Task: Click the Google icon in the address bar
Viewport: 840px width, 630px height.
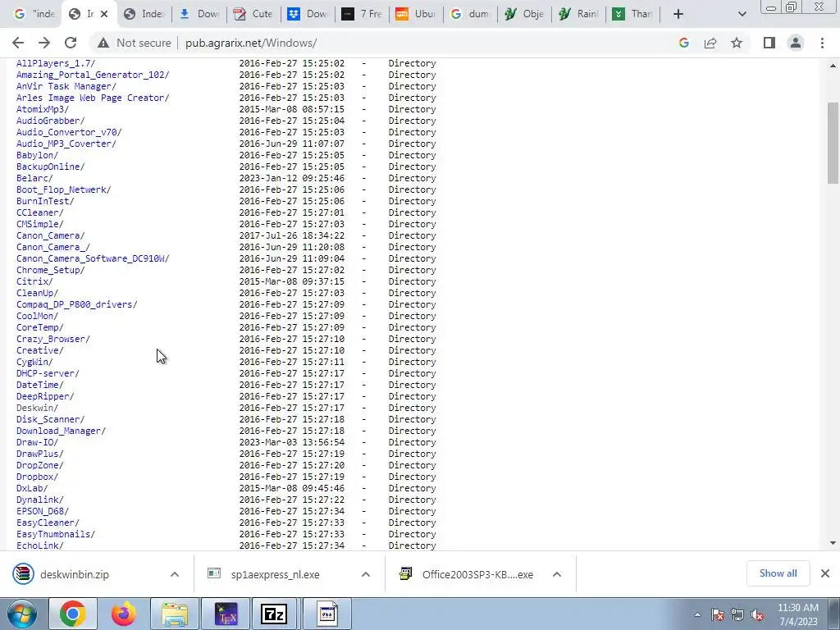Action: [x=683, y=43]
